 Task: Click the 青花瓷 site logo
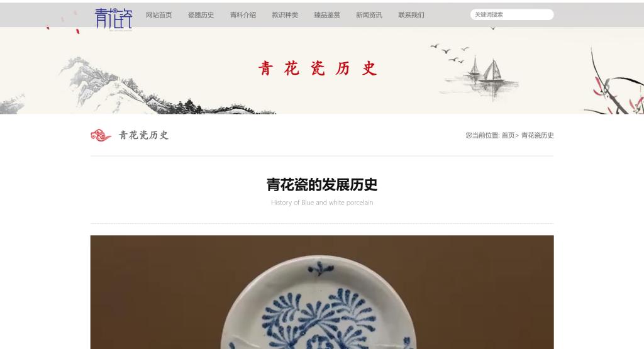[113, 19]
